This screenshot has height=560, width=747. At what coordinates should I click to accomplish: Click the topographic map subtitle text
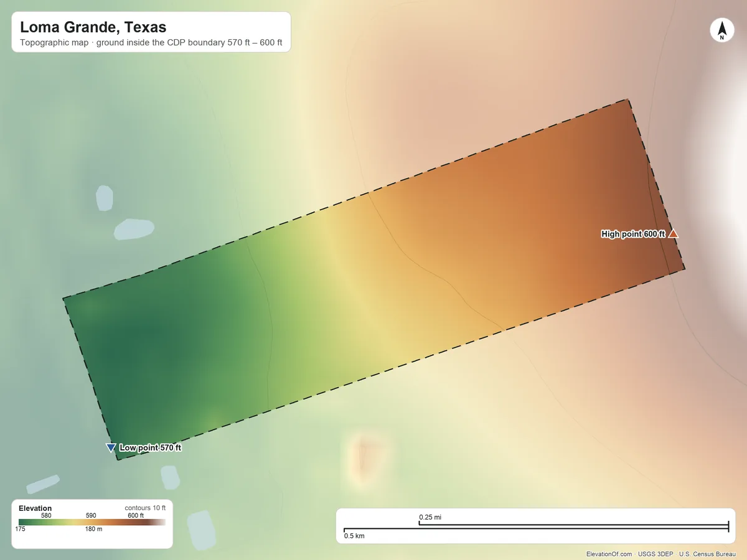tap(151, 44)
